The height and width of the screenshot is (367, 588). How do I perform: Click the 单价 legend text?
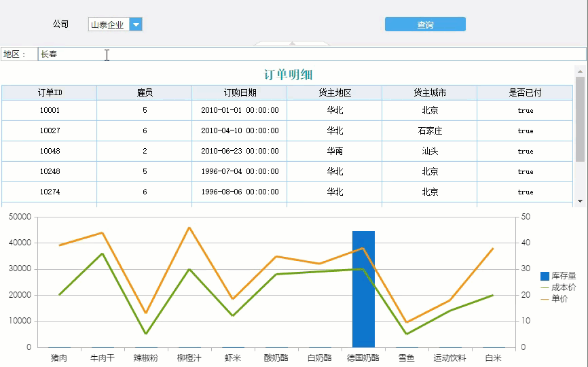559,299
